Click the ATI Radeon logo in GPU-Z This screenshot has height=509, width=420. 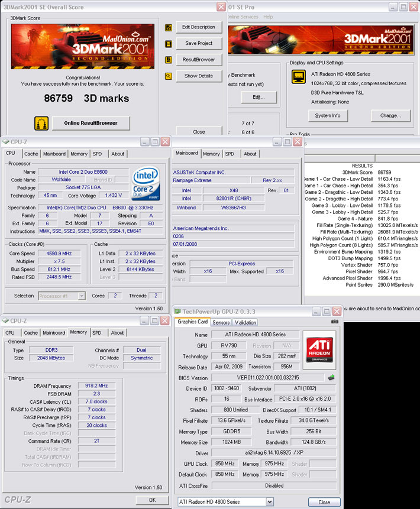319,350
